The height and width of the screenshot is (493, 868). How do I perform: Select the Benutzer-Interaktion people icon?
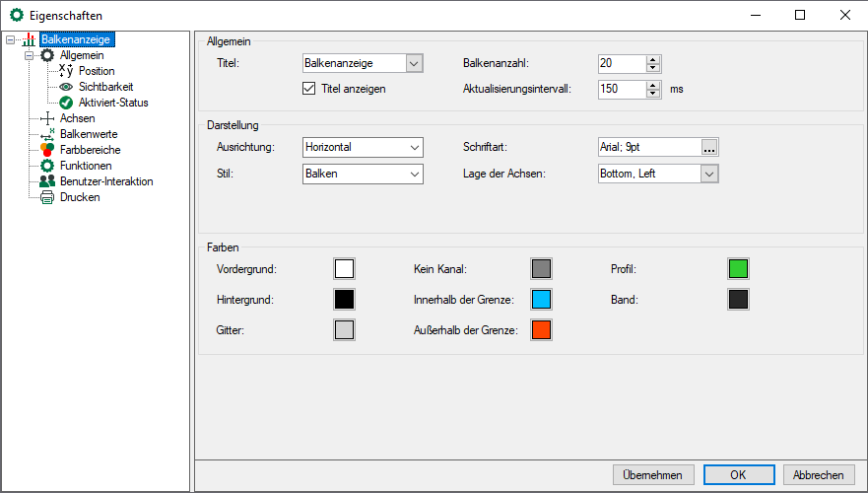tap(46, 181)
